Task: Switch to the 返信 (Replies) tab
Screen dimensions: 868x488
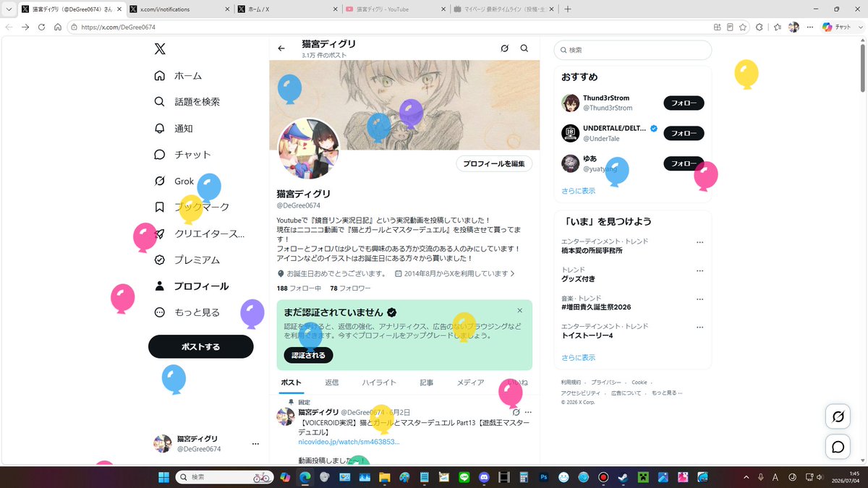Action: click(331, 382)
